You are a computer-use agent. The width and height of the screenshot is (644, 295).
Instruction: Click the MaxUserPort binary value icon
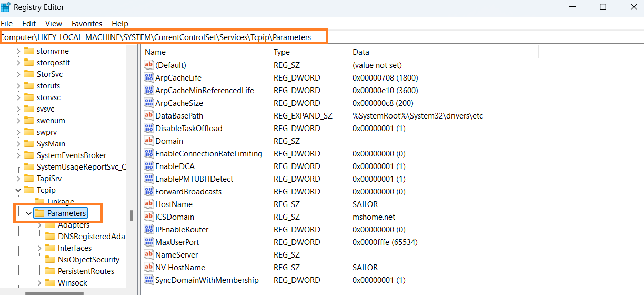pos(149,242)
